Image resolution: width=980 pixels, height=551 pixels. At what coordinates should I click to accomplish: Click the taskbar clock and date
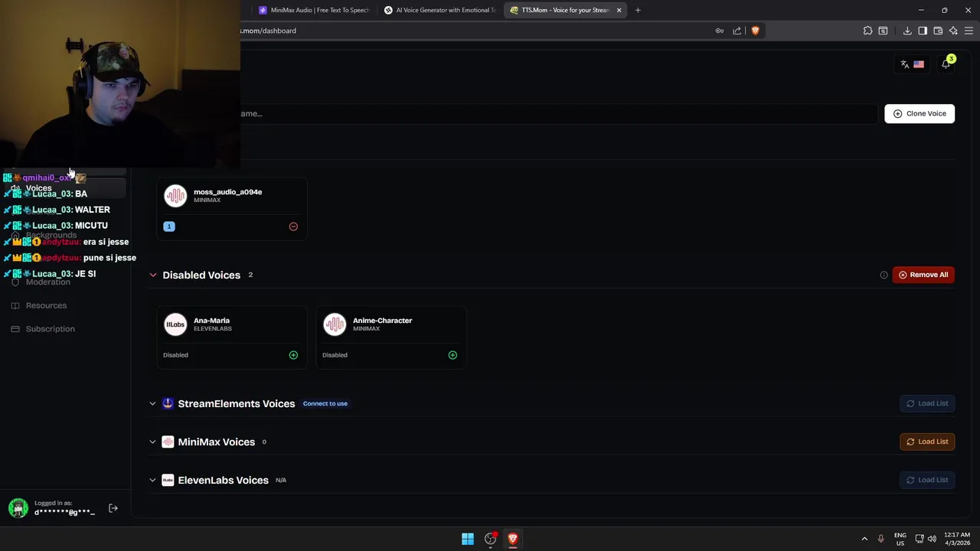pos(957,539)
